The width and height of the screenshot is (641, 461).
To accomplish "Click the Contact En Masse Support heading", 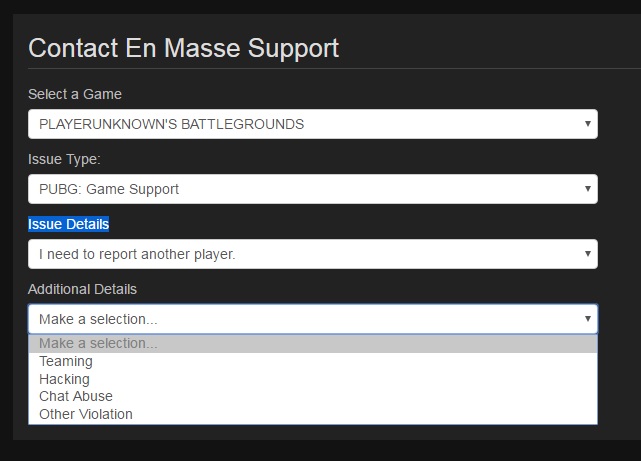I will (183, 47).
